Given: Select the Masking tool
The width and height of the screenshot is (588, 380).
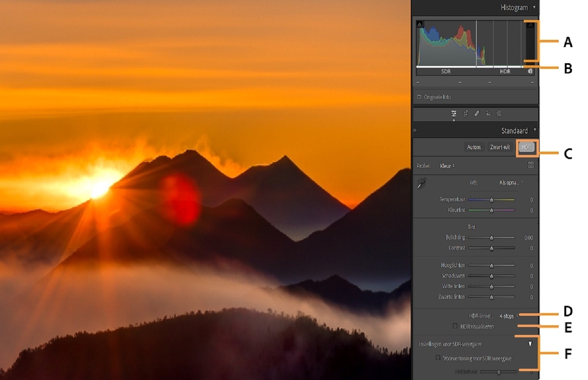Looking at the screenshot, I should [x=499, y=114].
